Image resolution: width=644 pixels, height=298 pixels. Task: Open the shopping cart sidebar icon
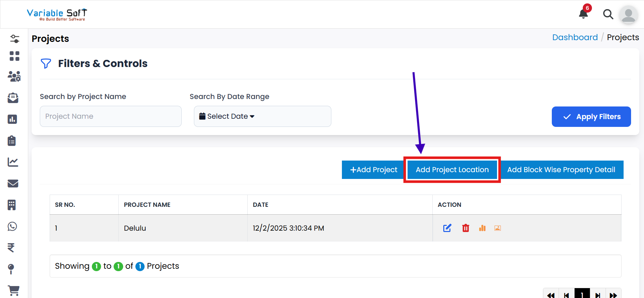click(x=14, y=290)
